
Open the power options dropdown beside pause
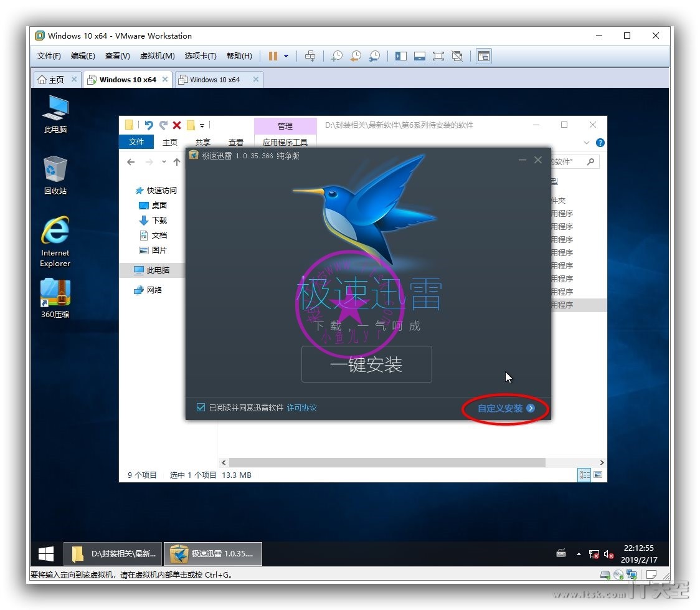pyautogui.click(x=286, y=56)
